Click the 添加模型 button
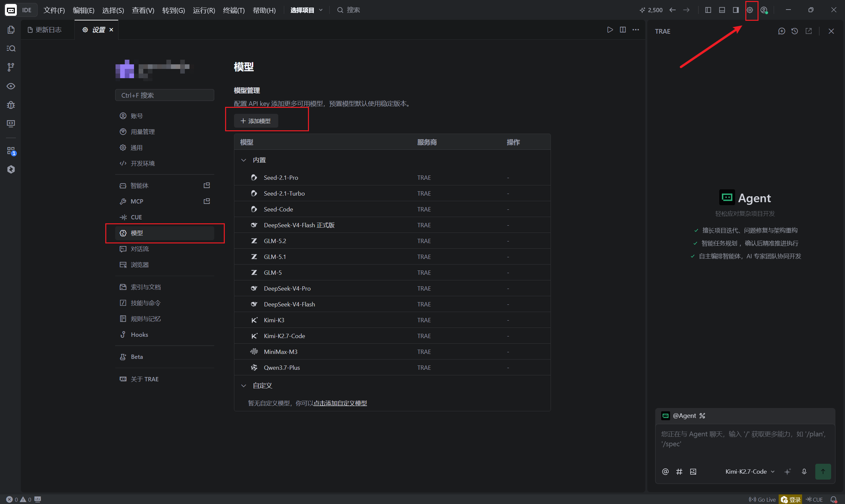This screenshot has height=504, width=845. pos(256,121)
